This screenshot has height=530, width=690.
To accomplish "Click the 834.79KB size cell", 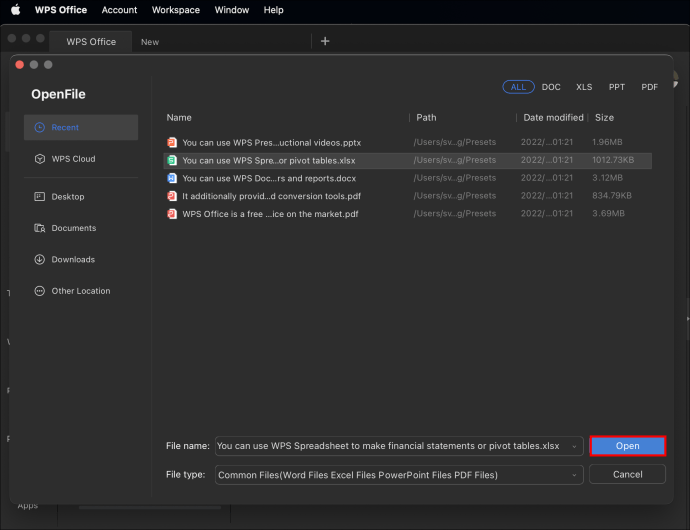I will click(x=612, y=195).
